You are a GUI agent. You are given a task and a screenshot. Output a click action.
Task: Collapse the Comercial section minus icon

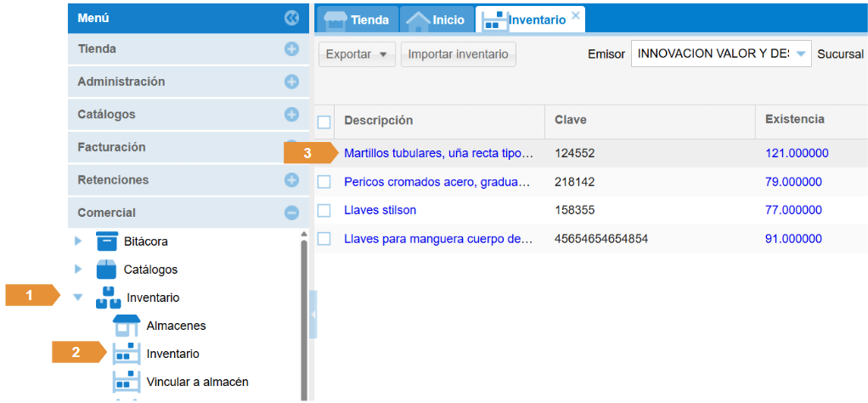(x=291, y=213)
